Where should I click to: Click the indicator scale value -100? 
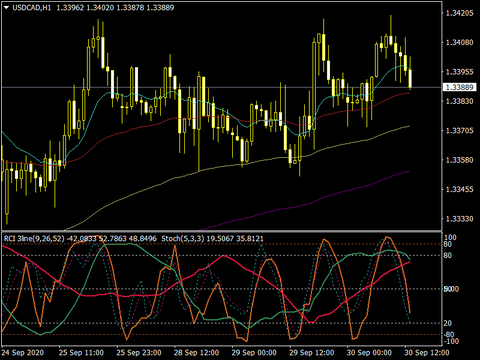451,341
